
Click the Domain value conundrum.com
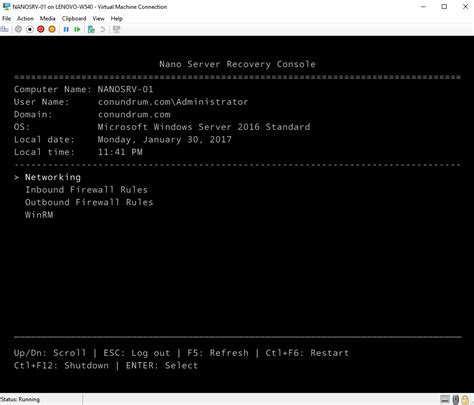pos(134,114)
